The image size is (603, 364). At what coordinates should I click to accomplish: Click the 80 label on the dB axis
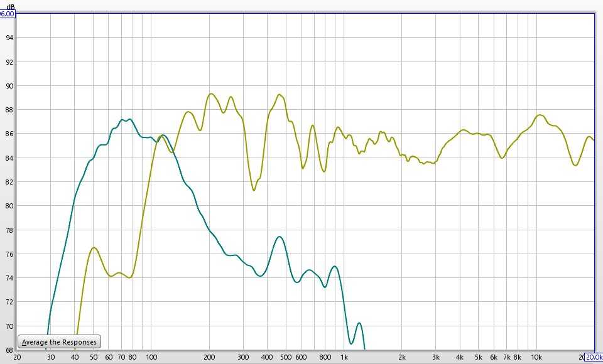tap(9, 205)
